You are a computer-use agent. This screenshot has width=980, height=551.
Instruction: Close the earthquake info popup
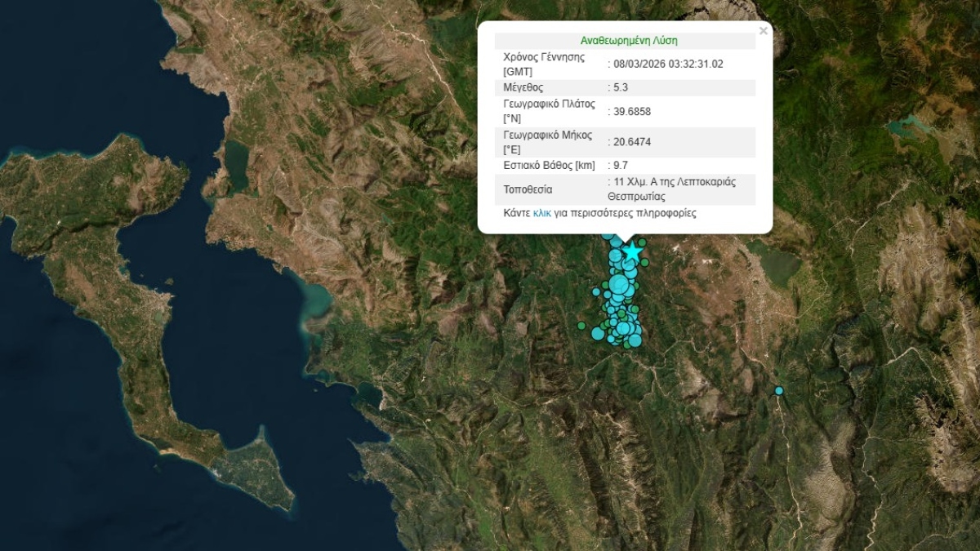click(763, 31)
